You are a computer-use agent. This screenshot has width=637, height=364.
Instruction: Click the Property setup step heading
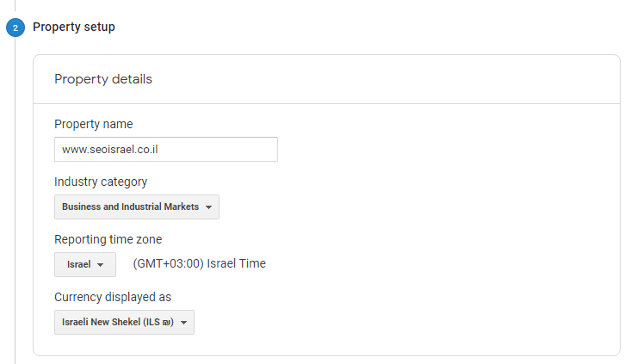[74, 28]
